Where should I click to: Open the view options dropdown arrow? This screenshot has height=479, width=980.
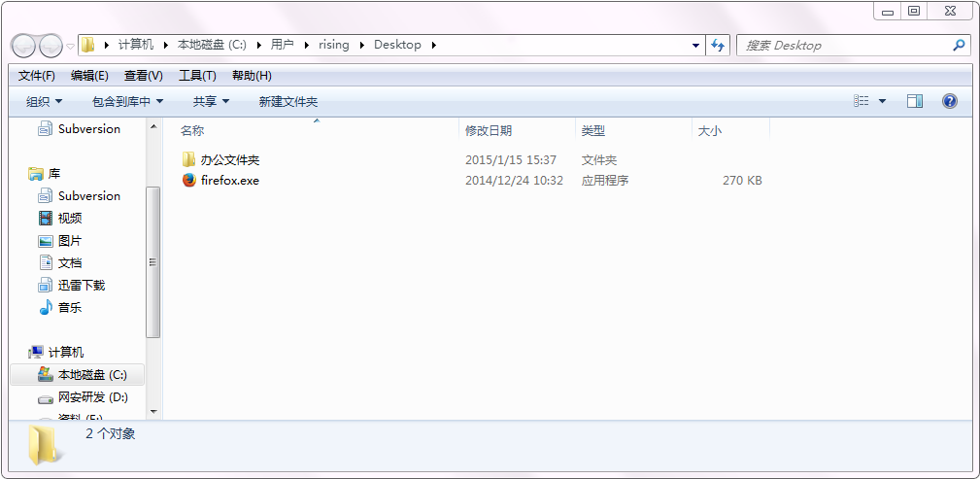click(x=882, y=101)
